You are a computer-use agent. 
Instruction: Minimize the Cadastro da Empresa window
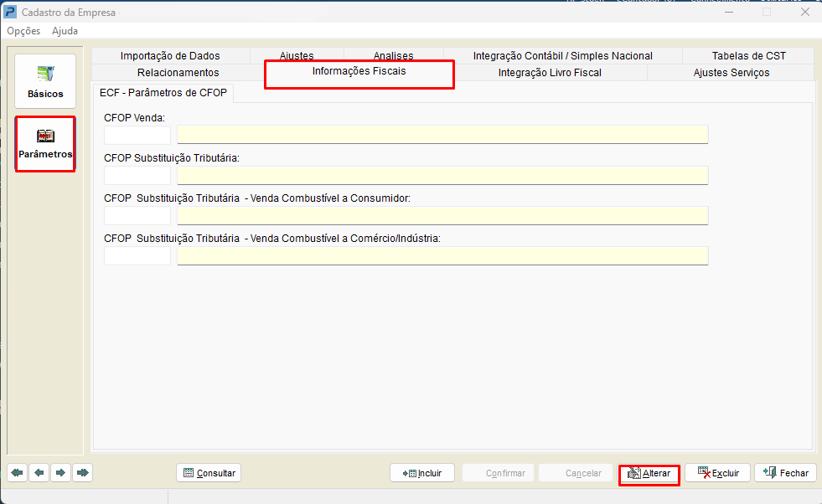(x=729, y=12)
